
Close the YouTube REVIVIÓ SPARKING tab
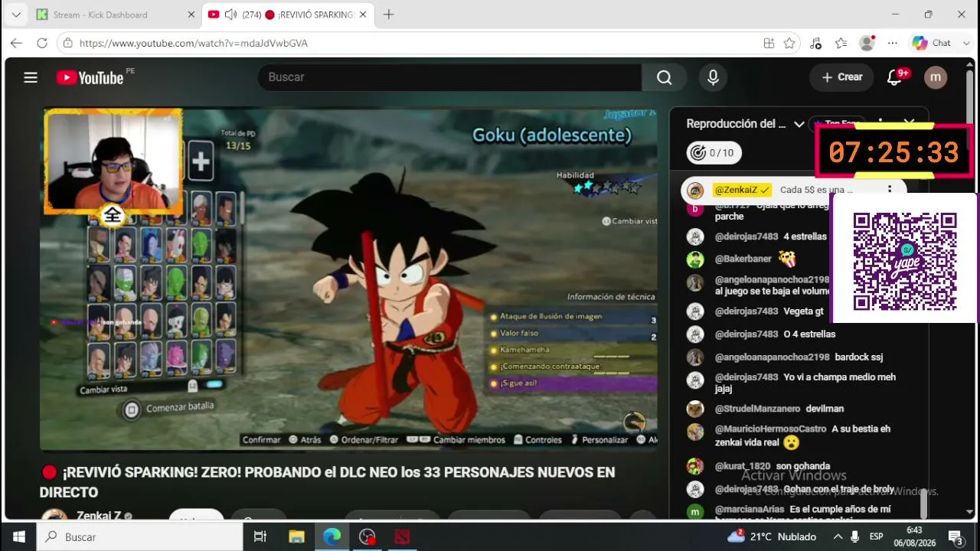click(x=363, y=15)
